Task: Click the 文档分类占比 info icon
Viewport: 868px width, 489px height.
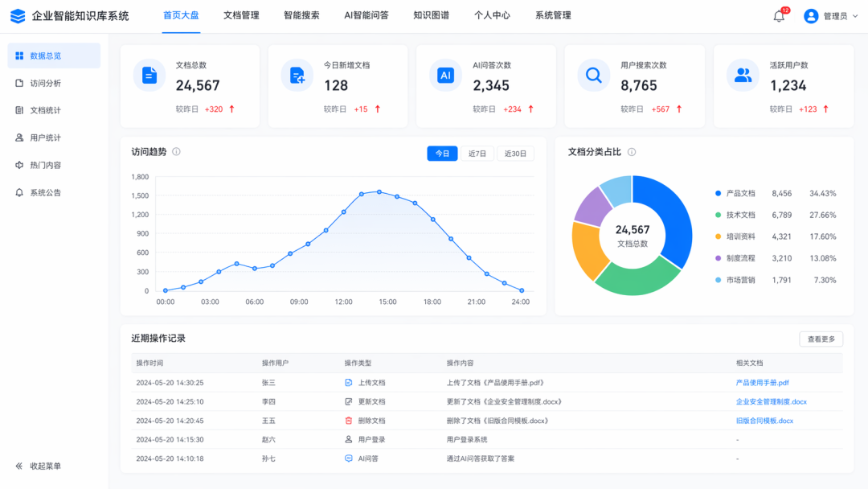Action: [x=632, y=152]
